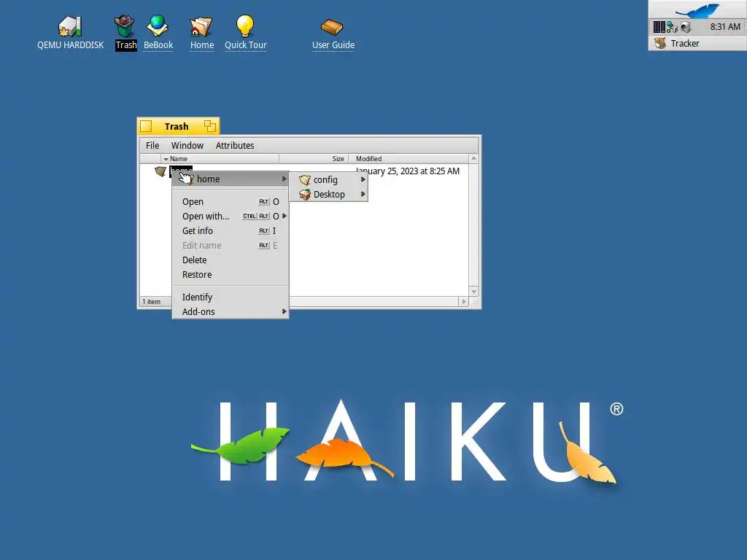The image size is (747, 560).
Task: Open the network status tray icon
Action: pyautogui.click(x=672, y=27)
